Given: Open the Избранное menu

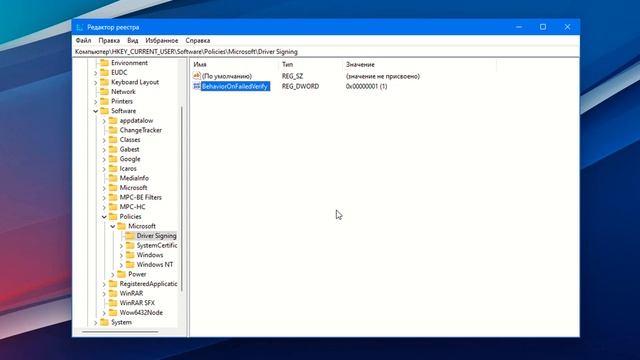Looking at the screenshot, I should (x=162, y=40).
